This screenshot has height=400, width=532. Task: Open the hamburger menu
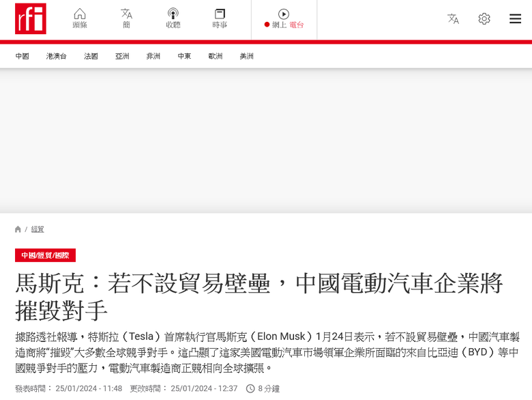515,18
